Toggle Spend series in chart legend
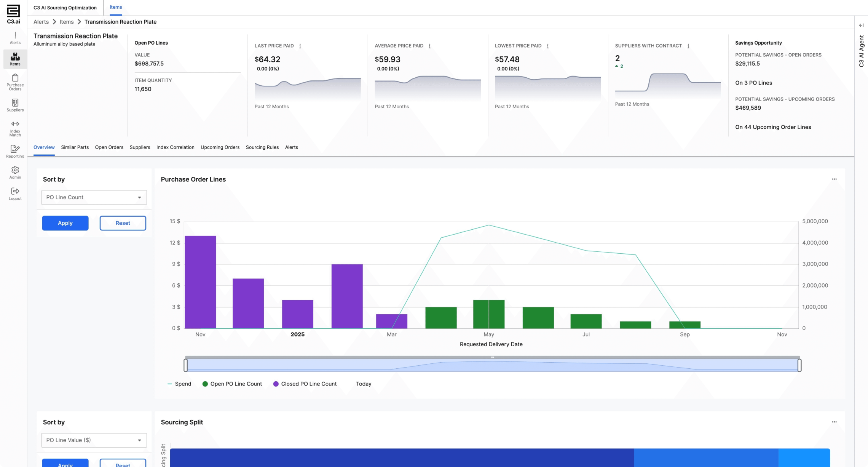 point(179,384)
